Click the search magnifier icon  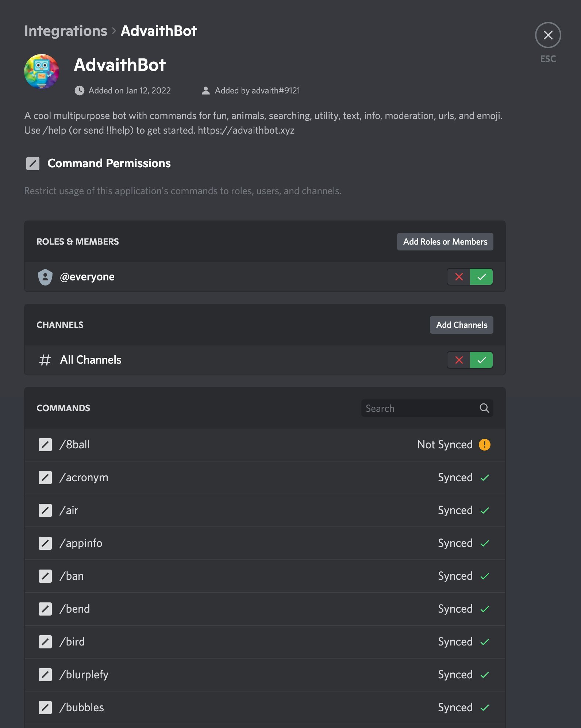[484, 408]
